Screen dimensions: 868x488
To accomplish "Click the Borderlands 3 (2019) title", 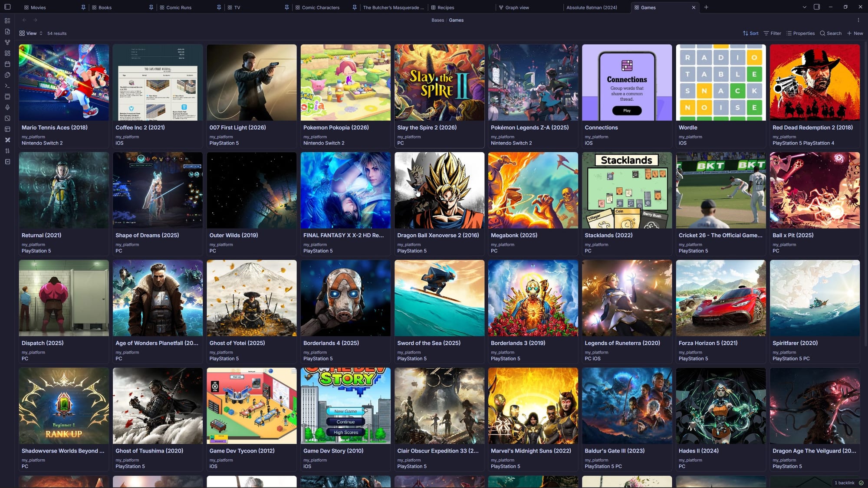I will (x=518, y=343).
